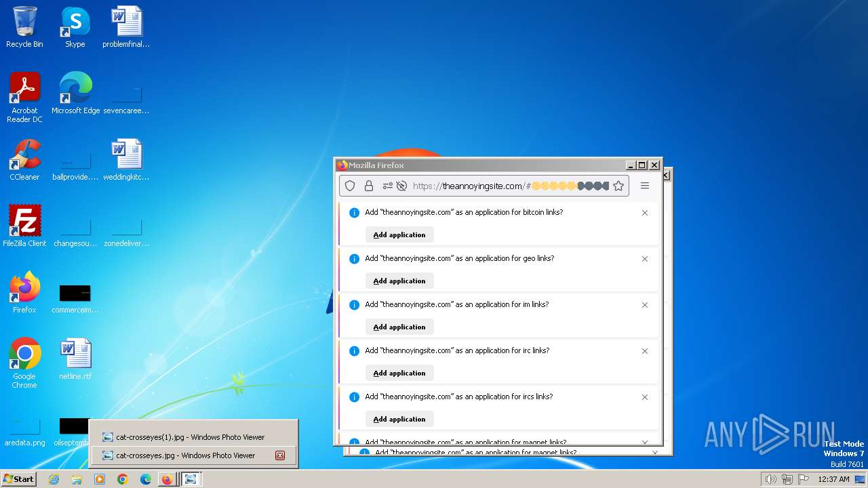Open Windows Media Player taskbar icon
Screen dimensions: 868x488
pos(100,479)
